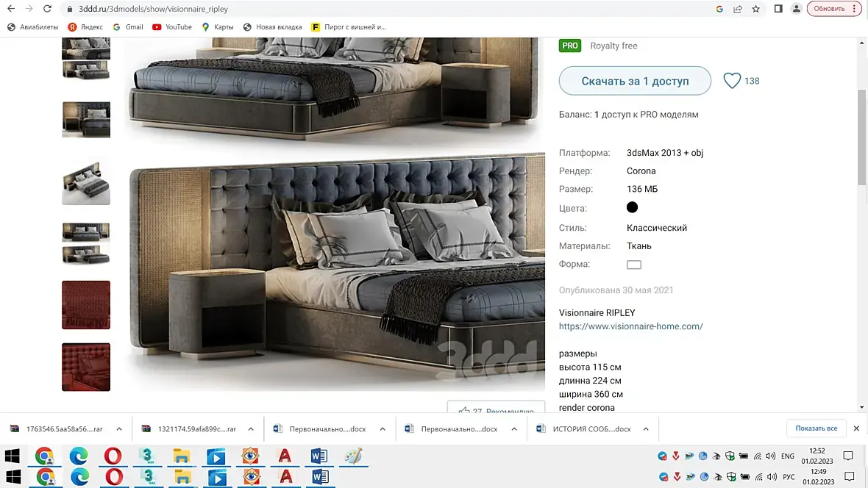Open the Карты bookmark
Image resolution: width=868 pixels, height=488 pixels.
[x=218, y=26]
